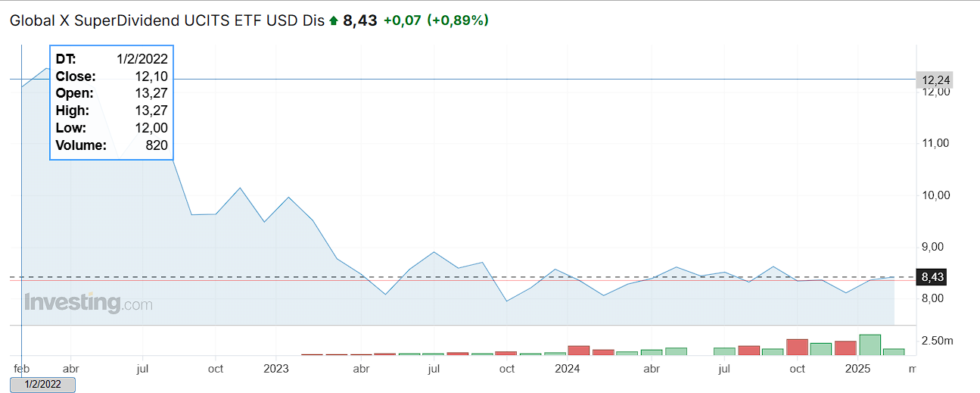The width and height of the screenshot is (980, 393).
Task: Click the 1/2/2022 date marker below axis
Action: coord(41,385)
